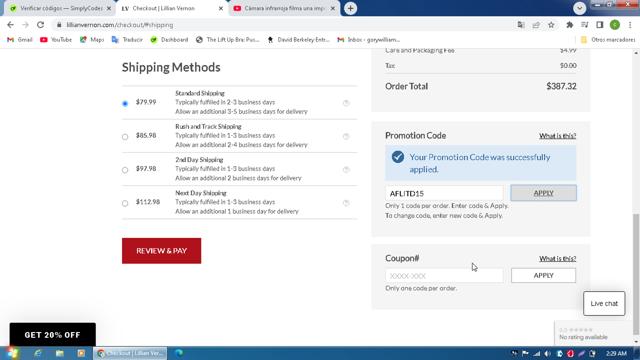The image size is (640, 360).
Task: Click the Order Total $387.32 amount
Action: [x=561, y=86]
